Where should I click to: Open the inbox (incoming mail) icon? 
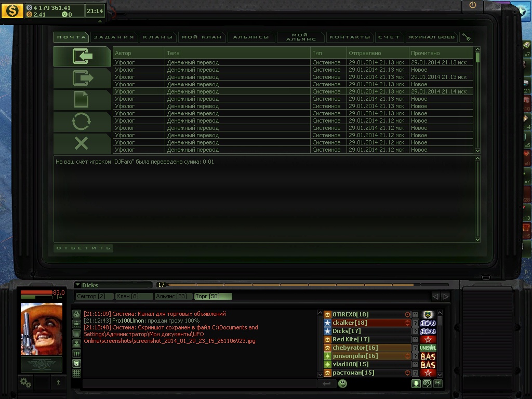(x=82, y=56)
